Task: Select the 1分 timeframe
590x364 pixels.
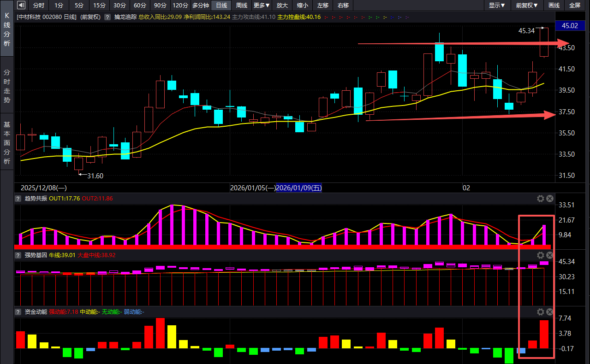Action: coord(59,6)
